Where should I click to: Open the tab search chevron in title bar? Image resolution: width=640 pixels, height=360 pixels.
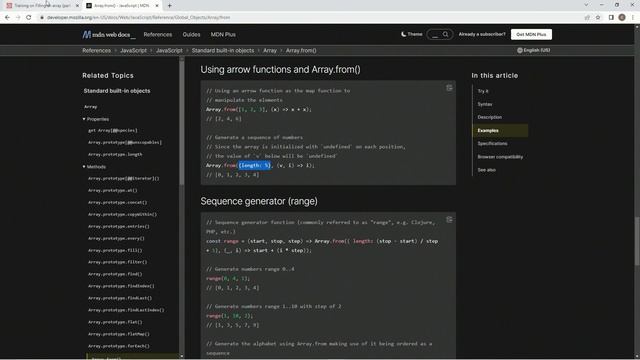tap(586, 5)
